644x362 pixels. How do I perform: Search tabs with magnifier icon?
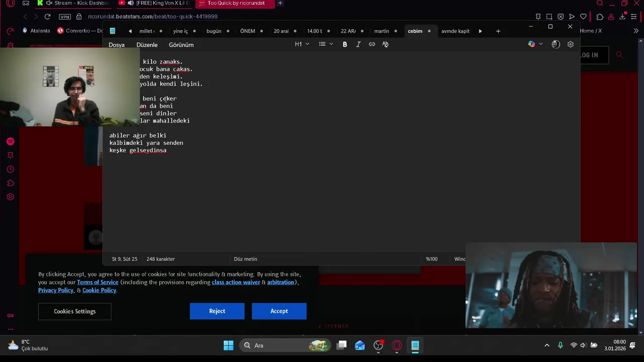599,4
